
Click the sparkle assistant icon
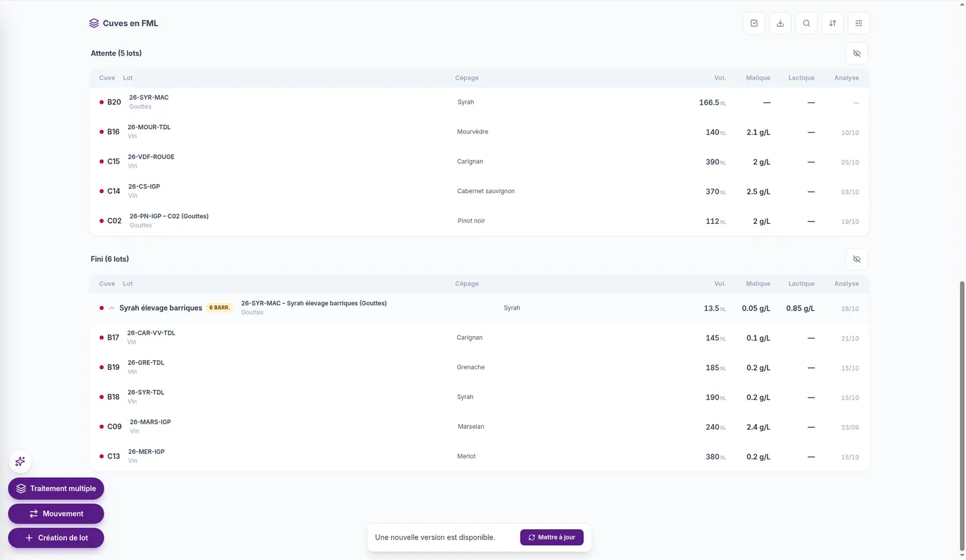click(x=20, y=462)
